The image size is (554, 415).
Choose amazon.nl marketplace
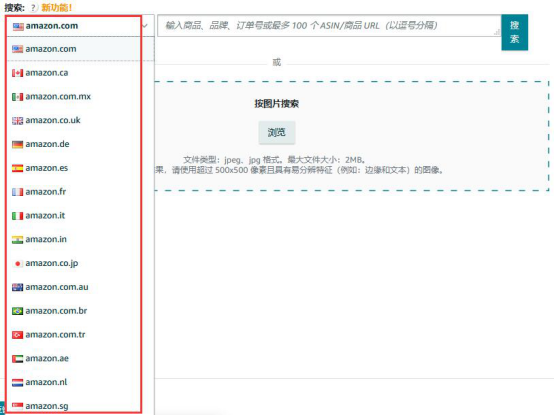(x=81, y=382)
